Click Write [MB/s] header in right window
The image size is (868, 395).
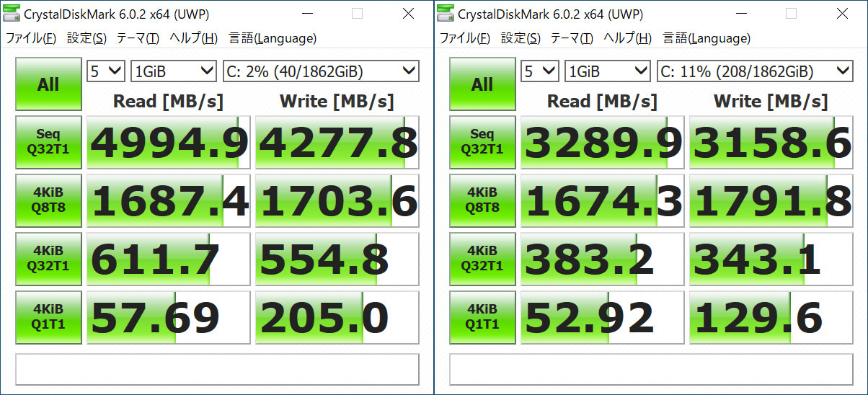point(771,101)
